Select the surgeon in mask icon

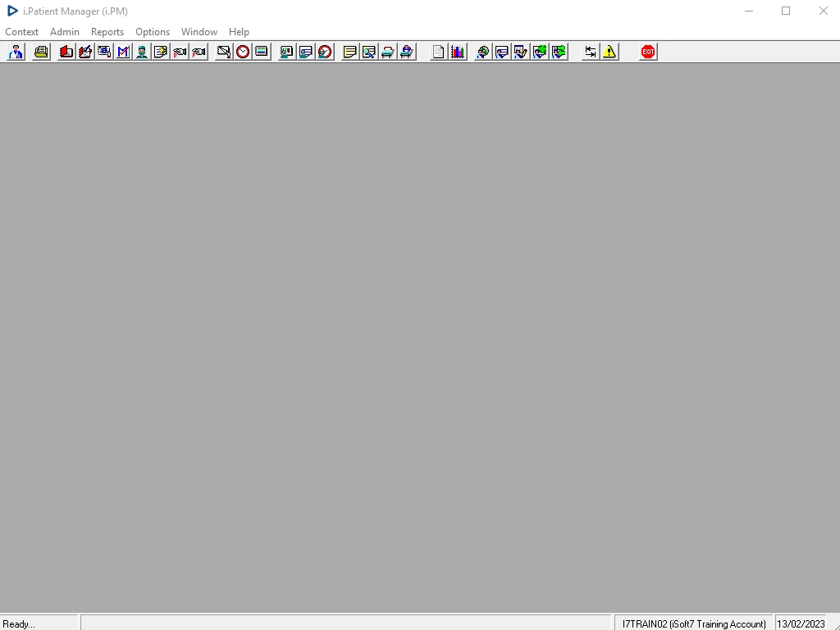(142, 52)
